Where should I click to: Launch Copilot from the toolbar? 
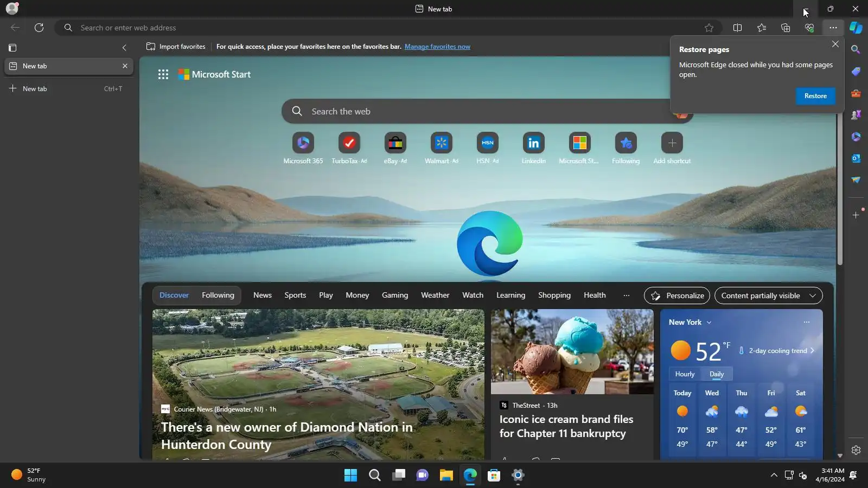tap(856, 28)
